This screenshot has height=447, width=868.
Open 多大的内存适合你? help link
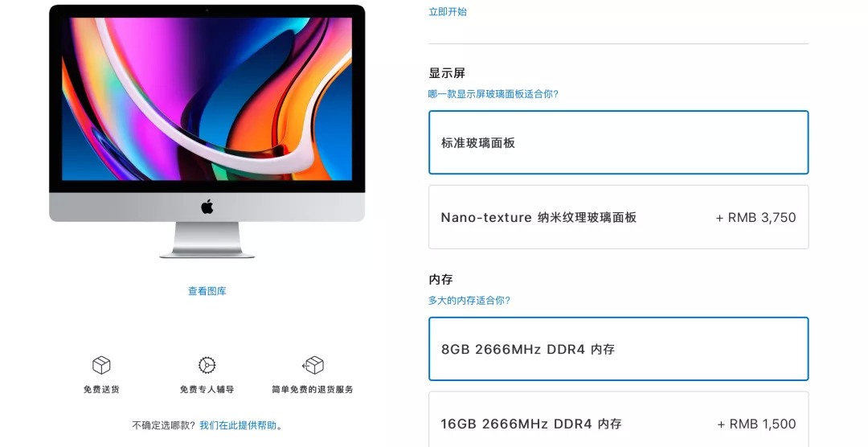click(x=469, y=300)
